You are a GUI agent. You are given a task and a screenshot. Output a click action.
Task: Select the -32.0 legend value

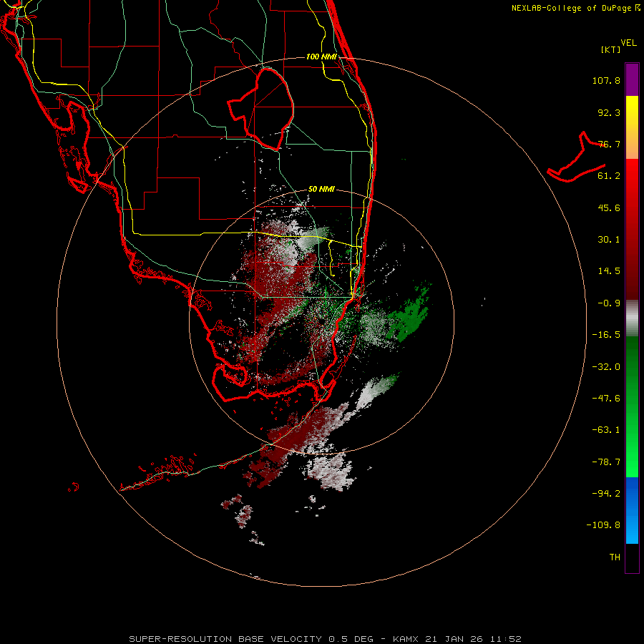pyautogui.click(x=606, y=367)
